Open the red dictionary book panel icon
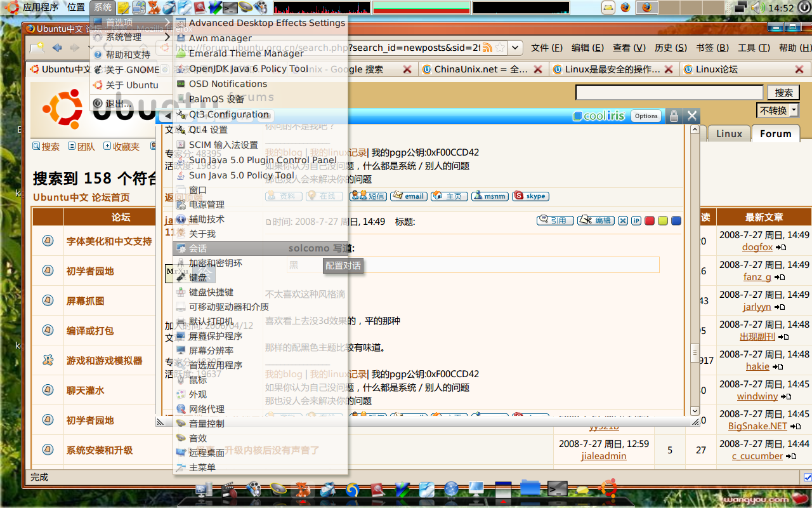812x508 pixels. [200, 8]
